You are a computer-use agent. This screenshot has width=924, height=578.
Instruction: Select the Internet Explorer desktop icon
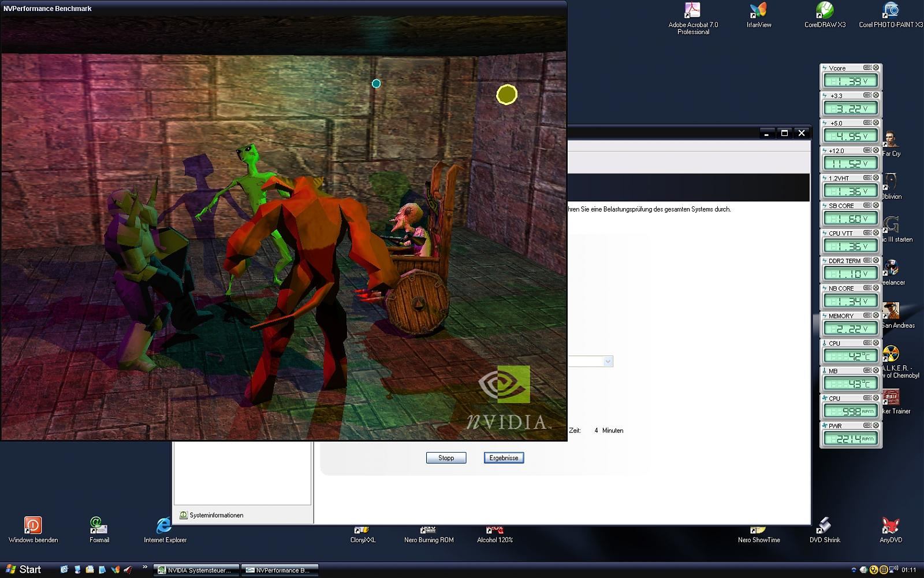[x=165, y=529]
